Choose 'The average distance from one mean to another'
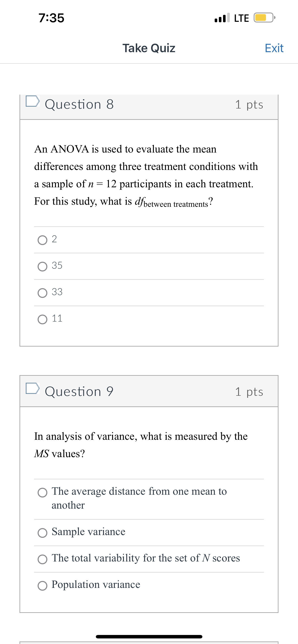Viewport: 298px width, 644px height. pos(43,491)
